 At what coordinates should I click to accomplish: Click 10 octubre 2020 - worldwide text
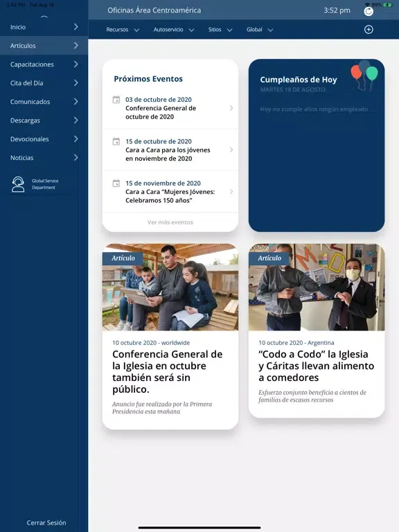151,343
